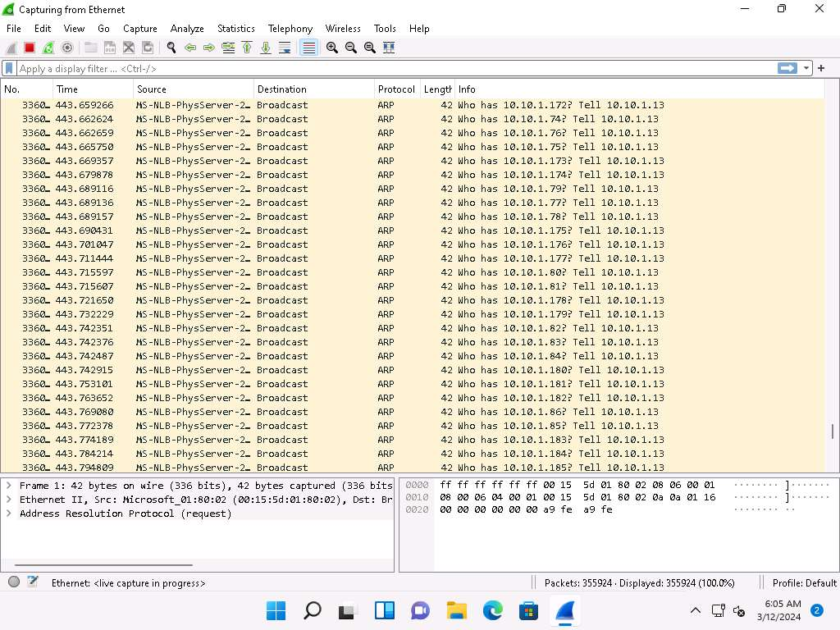Apply the display filter arrow button
The height and width of the screenshot is (630, 840).
pos(787,69)
